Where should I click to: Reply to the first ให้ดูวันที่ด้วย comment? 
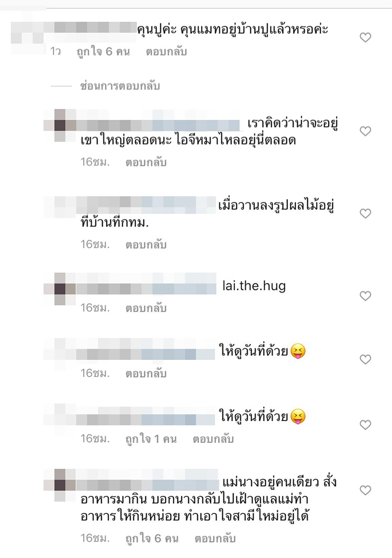click(x=146, y=373)
